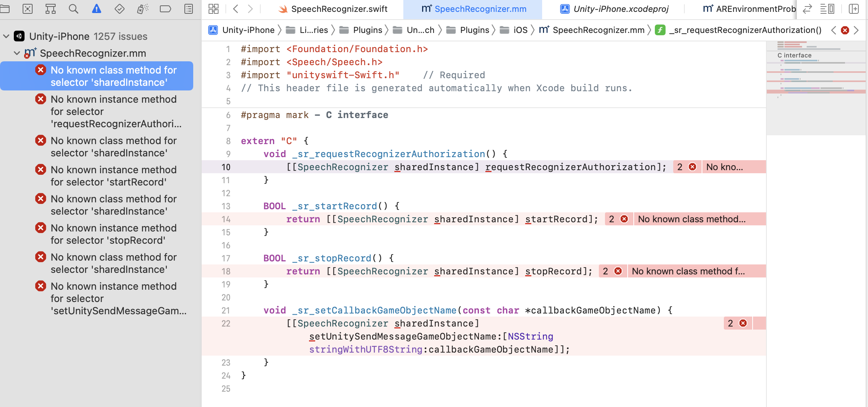Click the '"unityswift-Swift.h"' import string
Screen dimensions: 868x407
tap(343, 75)
